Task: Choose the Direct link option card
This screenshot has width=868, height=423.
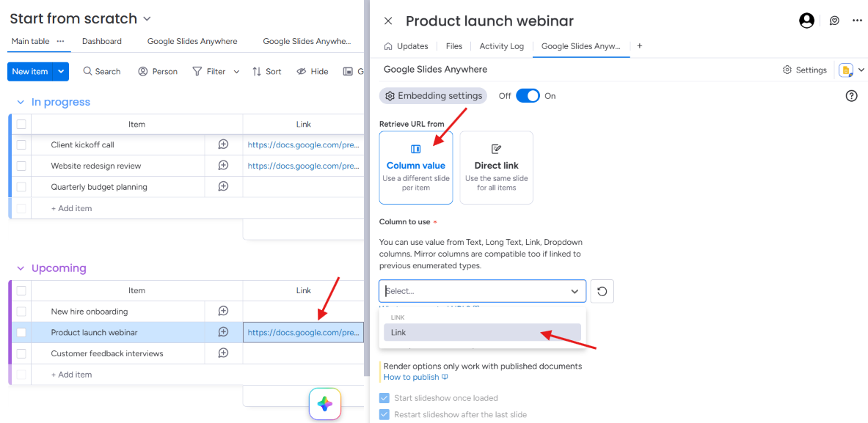Action: pos(496,168)
